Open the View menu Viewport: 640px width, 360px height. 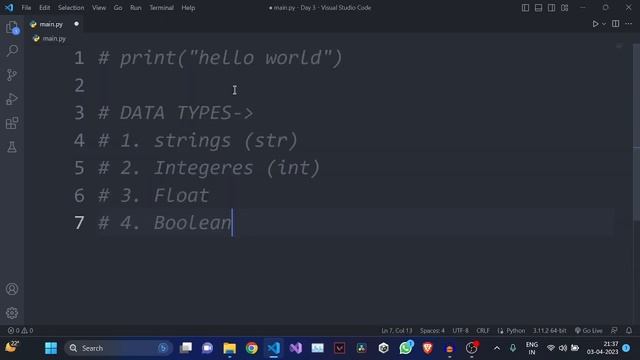pos(99,8)
